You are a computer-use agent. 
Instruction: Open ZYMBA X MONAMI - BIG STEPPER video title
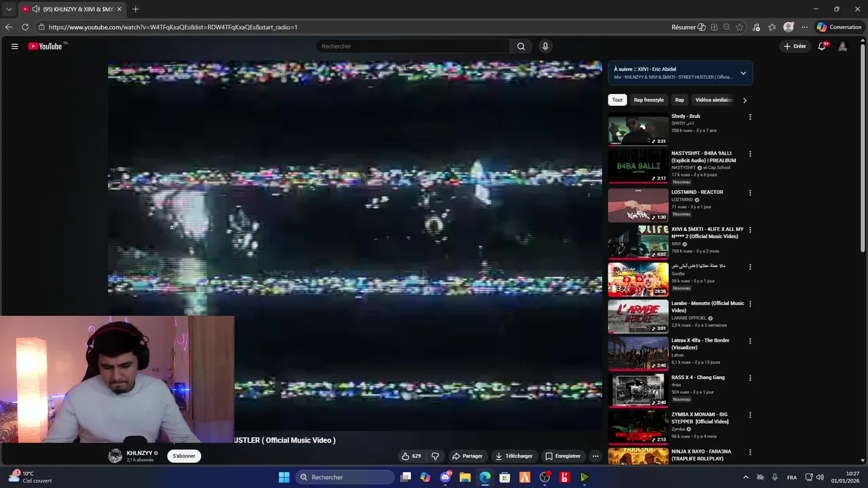point(700,418)
